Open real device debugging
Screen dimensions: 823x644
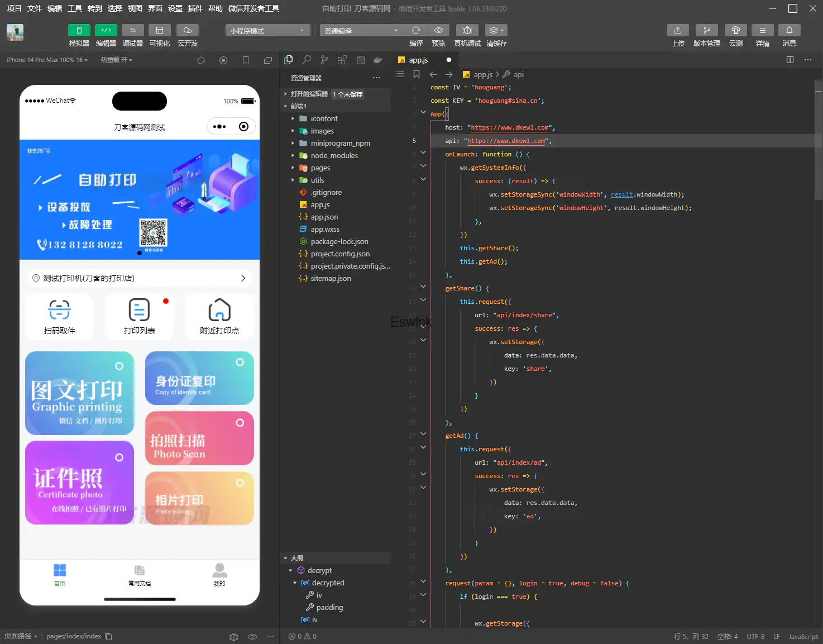point(467,30)
